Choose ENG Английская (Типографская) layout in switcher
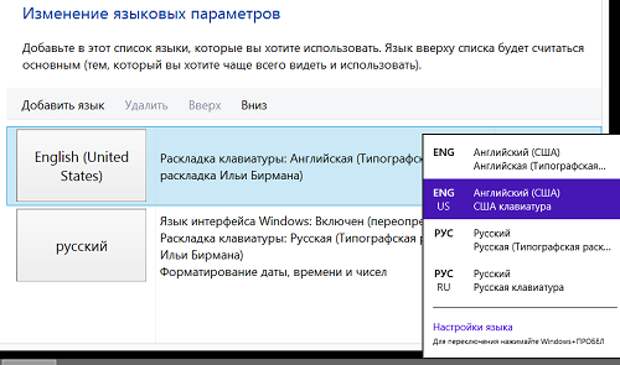 pyautogui.click(x=522, y=159)
